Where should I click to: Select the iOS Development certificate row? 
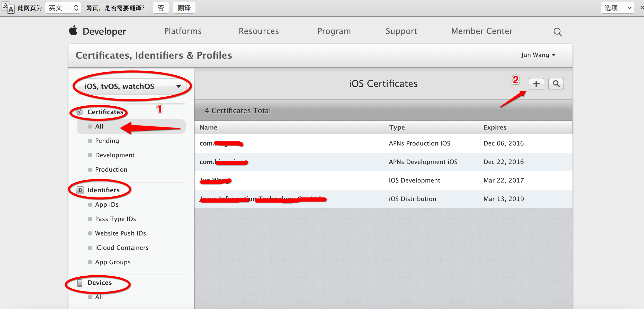[383, 180]
